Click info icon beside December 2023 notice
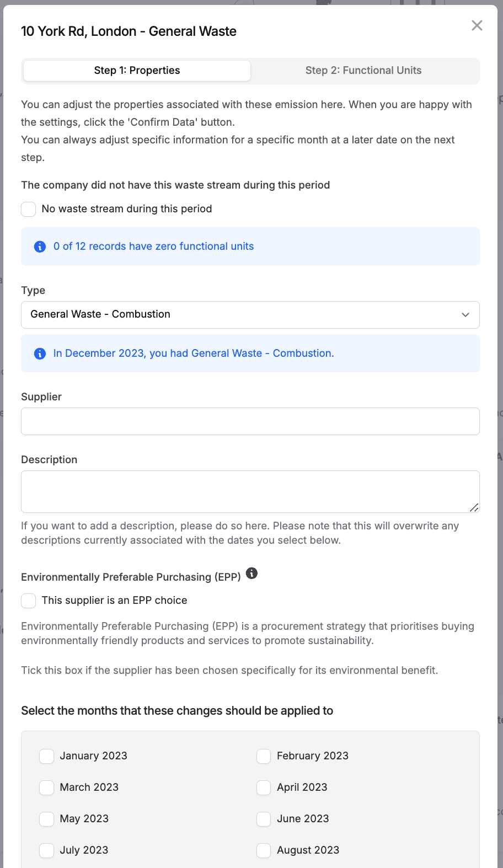This screenshot has height=868, width=503. tap(40, 353)
